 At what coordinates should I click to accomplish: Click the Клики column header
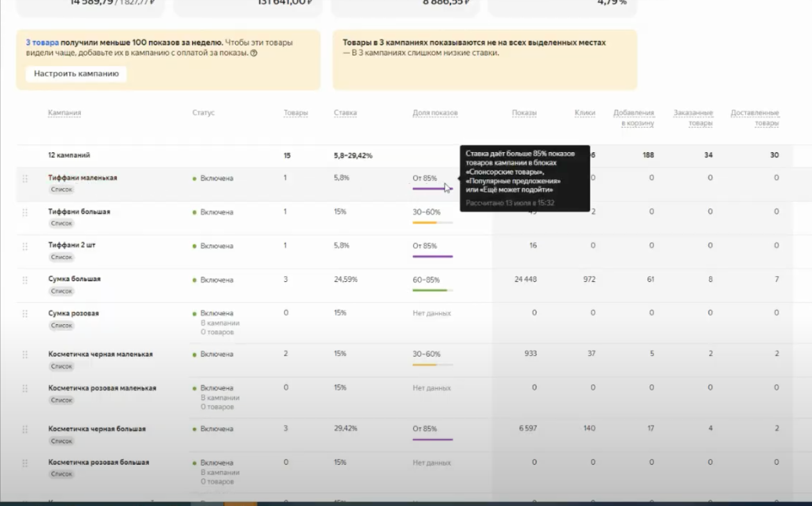coord(585,113)
